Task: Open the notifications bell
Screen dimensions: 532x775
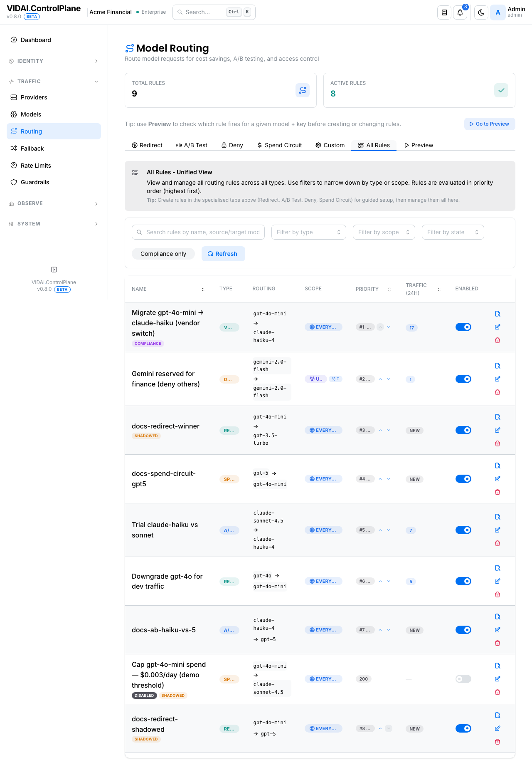Action: (460, 12)
